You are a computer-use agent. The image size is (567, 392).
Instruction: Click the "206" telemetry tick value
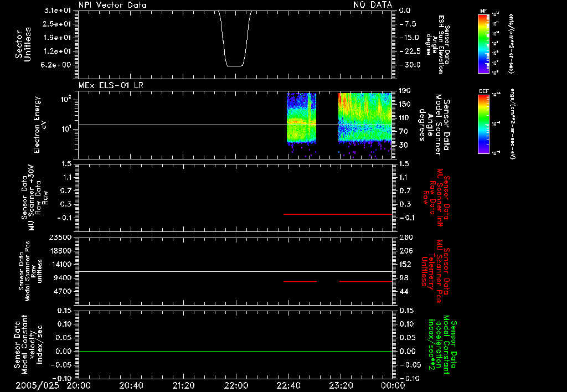coord(406,251)
